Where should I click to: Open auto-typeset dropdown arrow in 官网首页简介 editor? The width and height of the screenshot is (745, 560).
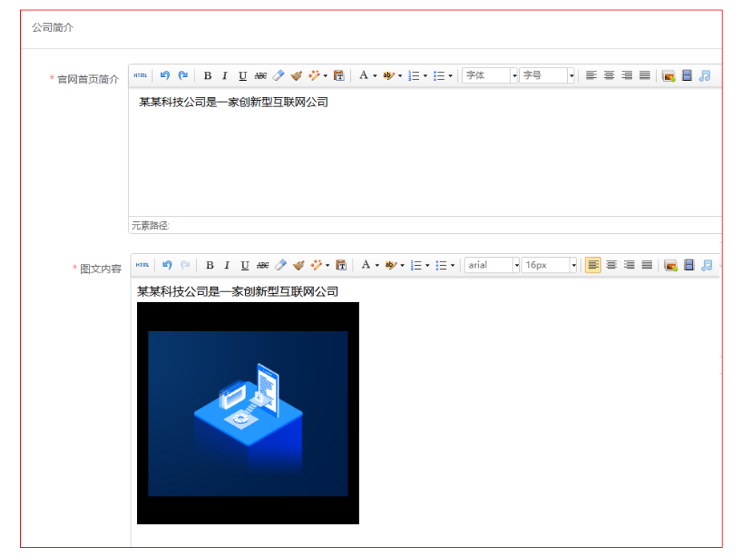[325, 76]
